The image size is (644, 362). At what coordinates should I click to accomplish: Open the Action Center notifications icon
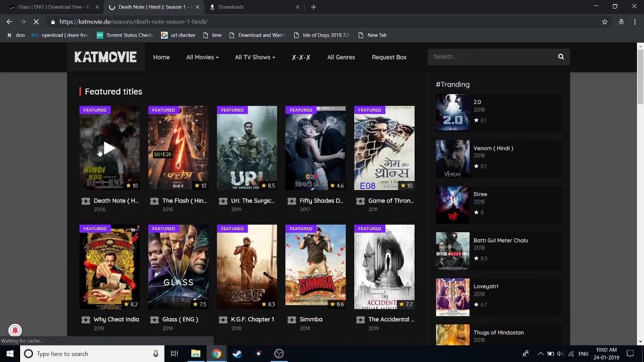pyautogui.click(x=630, y=354)
